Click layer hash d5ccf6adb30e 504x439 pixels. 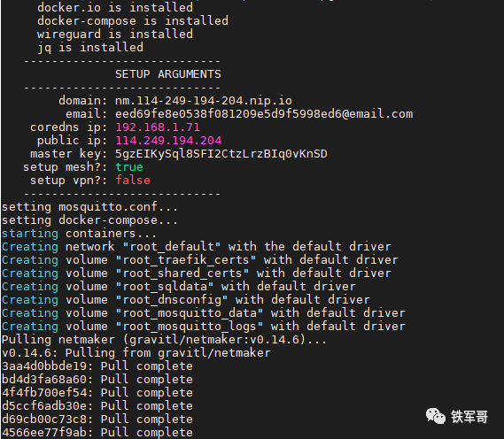(44, 406)
